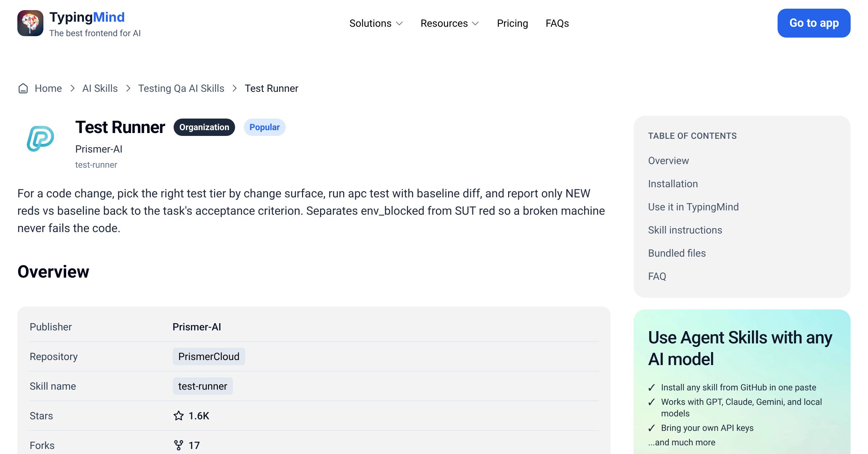Open the Pricing page
Image resolution: width=868 pixels, height=454 pixels.
click(512, 23)
